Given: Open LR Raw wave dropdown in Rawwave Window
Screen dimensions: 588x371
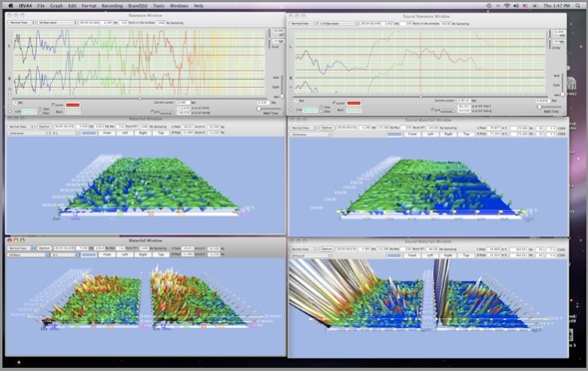Looking at the screenshot, I should pos(57,23).
